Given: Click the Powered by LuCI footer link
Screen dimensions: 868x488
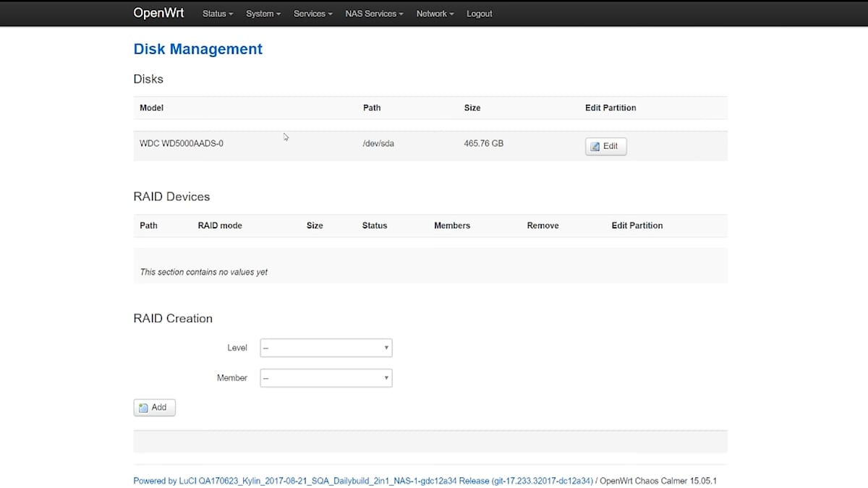Looking at the screenshot, I should click(x=363, y=481).
